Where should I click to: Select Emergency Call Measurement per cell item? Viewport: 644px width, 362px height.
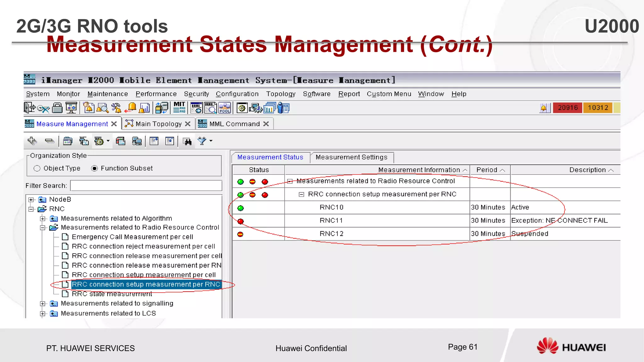(132, 237)
